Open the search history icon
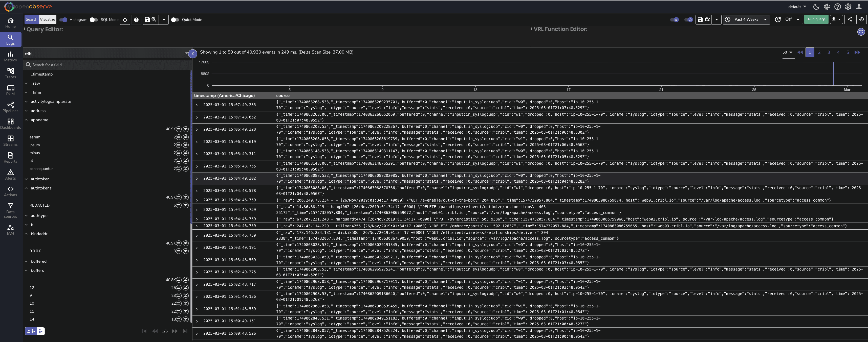This screenshot has height=342, width=868. 861,19
